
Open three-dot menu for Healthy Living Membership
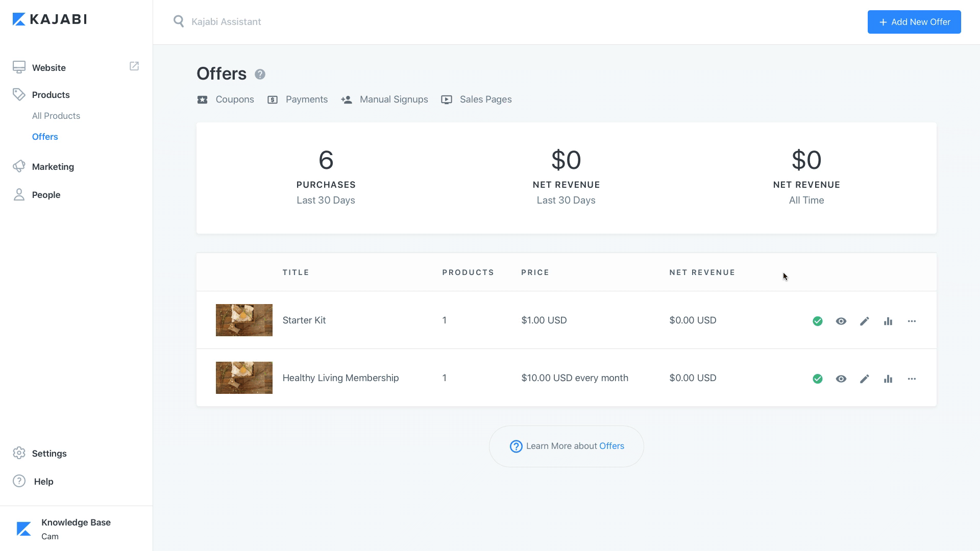pos(912,379)
